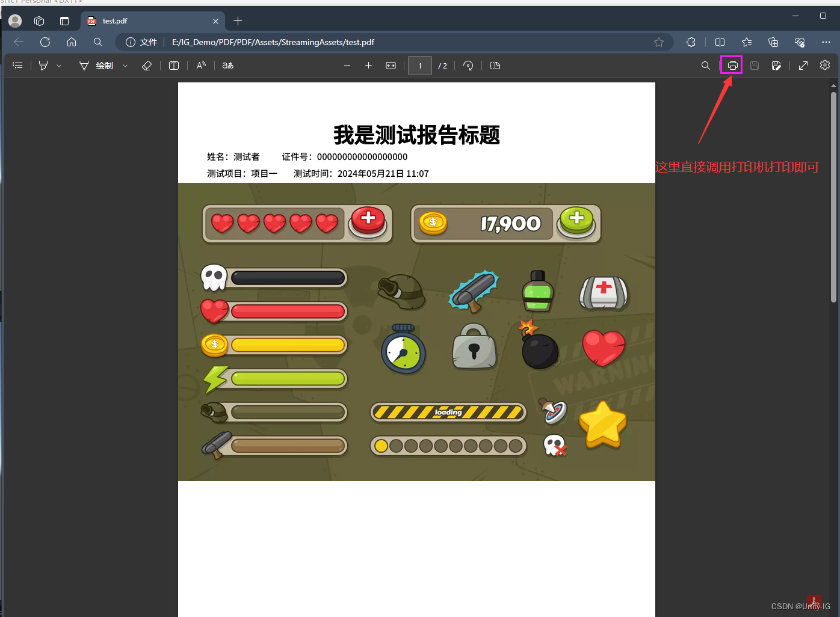Go to the home page
The image size is (840, 617).
pyautogui.click(x=72, y=42)
